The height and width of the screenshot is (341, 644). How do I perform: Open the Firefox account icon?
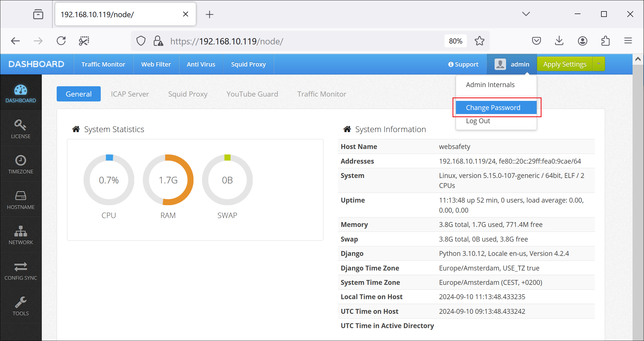(582, 41)
